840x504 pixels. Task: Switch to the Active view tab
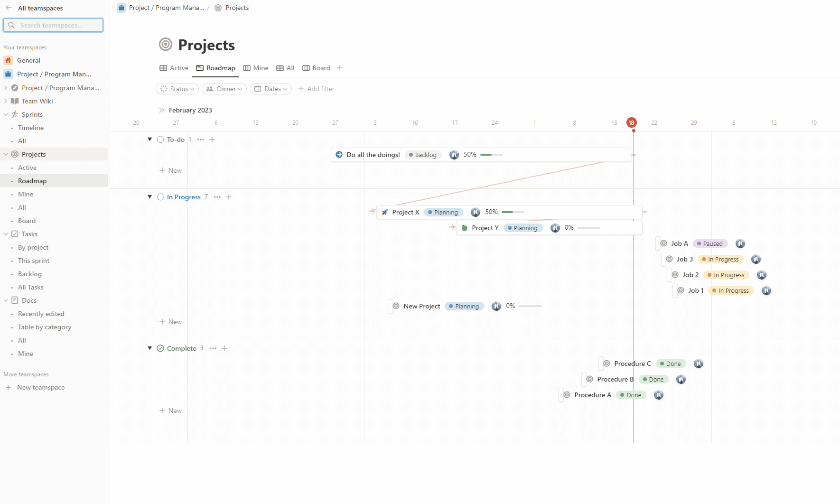point(174,68)
